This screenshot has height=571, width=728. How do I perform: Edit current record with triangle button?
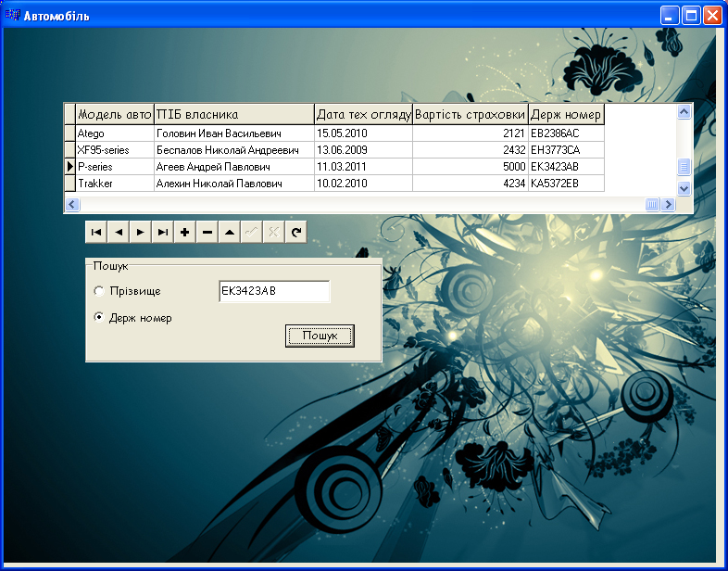[x=230, y=233]
